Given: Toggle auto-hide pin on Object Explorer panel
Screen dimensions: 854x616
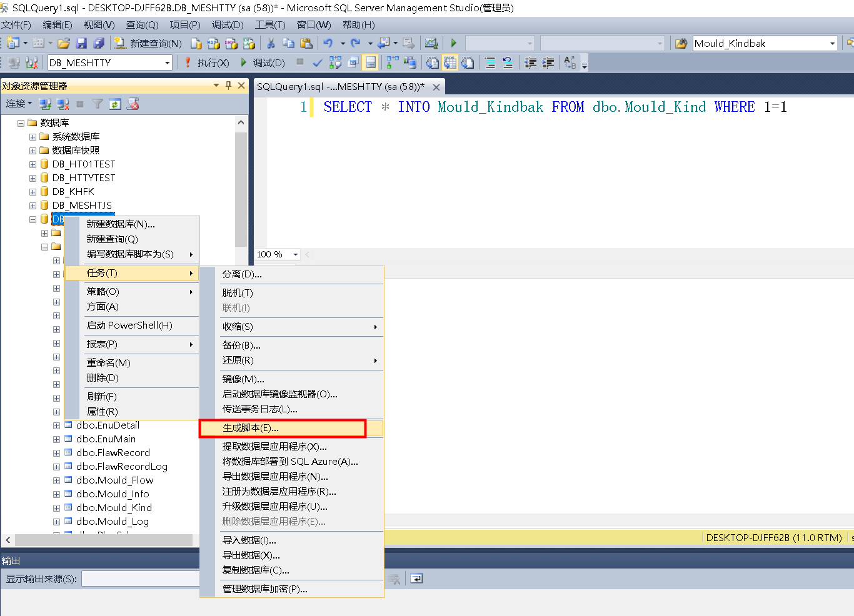Looking at the screenshot, I should pyautogui.click(x=229, y=86).
